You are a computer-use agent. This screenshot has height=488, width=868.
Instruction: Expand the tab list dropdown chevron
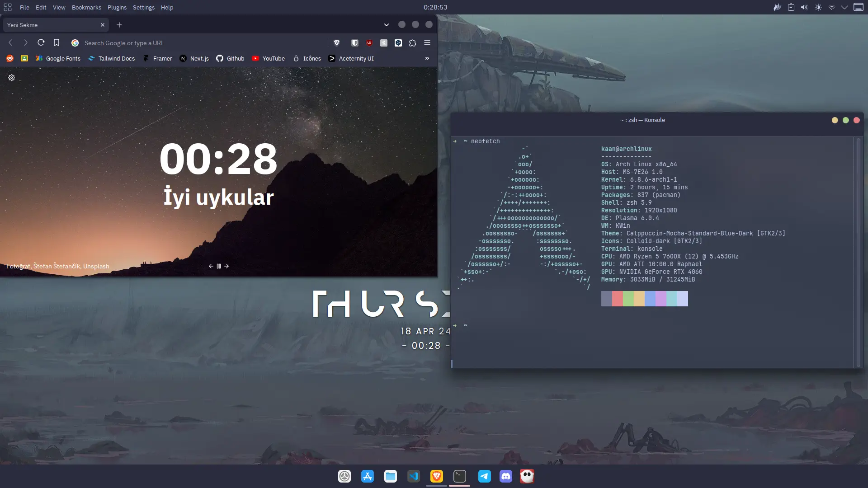coord(387,25)
